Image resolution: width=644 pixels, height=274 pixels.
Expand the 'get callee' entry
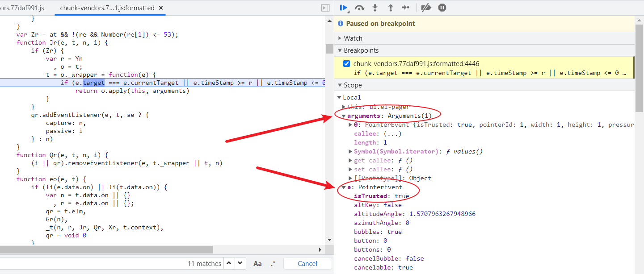(350, 160)
